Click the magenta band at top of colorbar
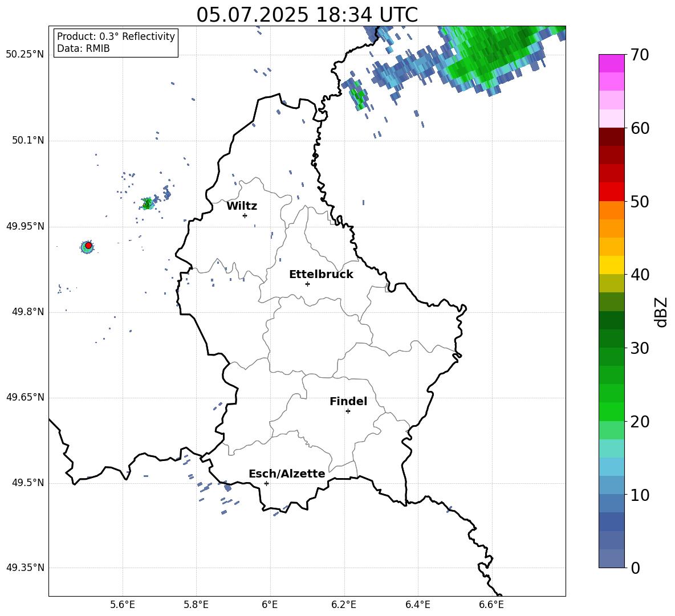Image resolution: width=675 pixels, height=616 pixels. (x=611, y=64)
